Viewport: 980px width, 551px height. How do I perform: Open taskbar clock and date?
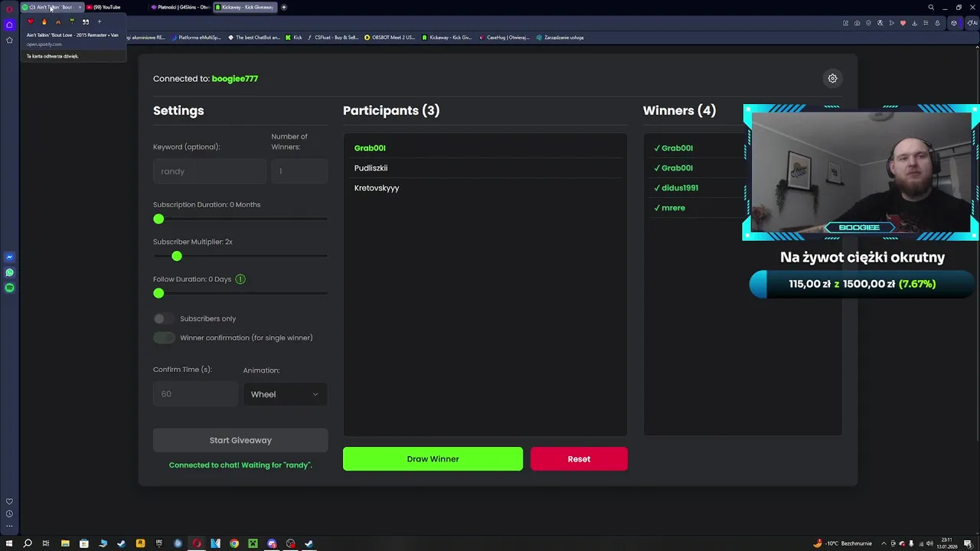click(947, 543)
